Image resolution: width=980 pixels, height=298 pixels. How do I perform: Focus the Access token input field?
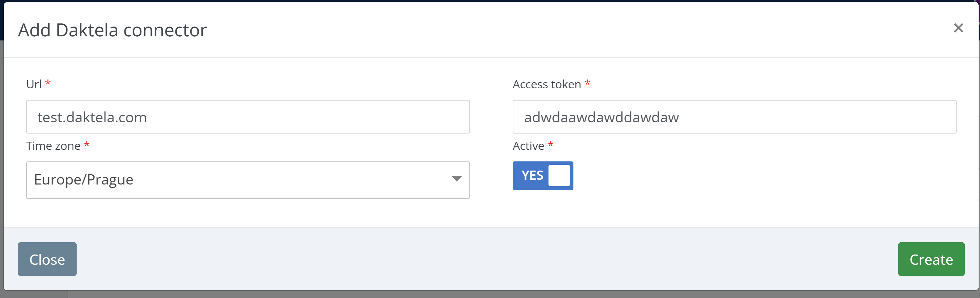pyautogui.click(x=734, y=117)
